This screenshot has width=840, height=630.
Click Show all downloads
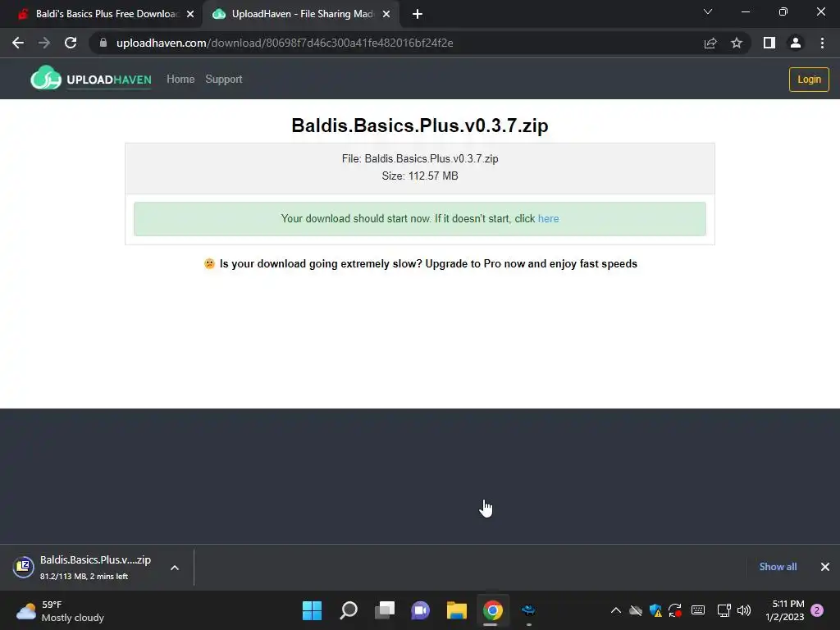click(x=778, y=567)
